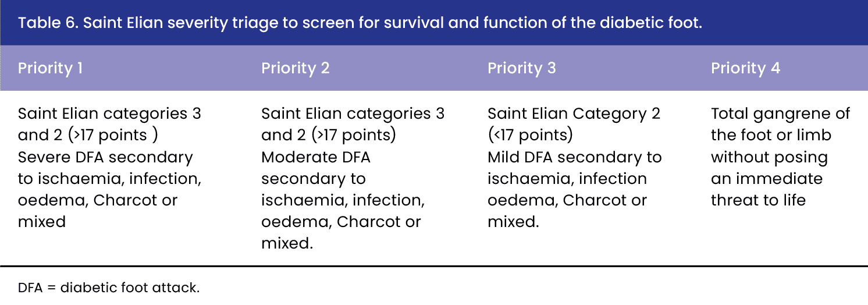Click the '(<17 points)' text
Screen dimensions: 868x305
click(x=530, y=136)
